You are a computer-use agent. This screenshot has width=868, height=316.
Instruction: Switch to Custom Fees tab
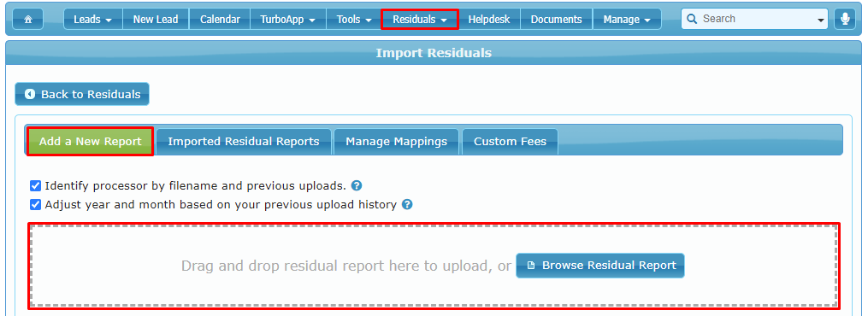(510, 142)
